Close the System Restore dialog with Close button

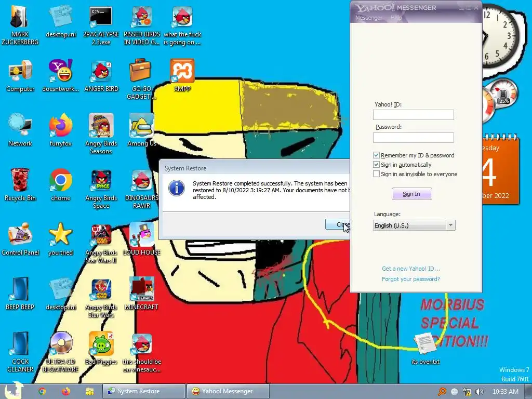pos(338,224)
